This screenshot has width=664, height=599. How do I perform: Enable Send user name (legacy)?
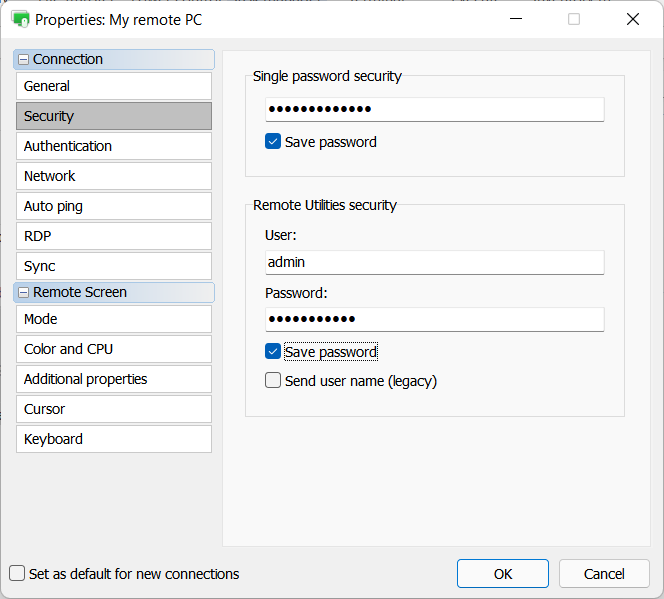coord(273,381)
